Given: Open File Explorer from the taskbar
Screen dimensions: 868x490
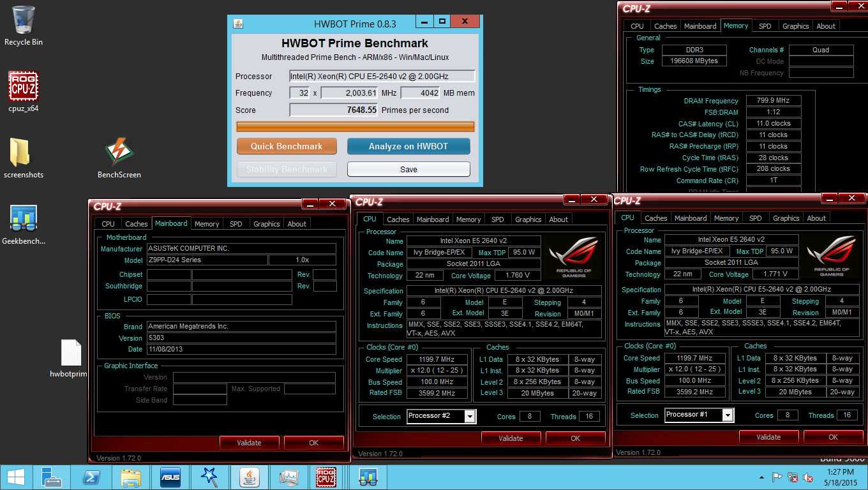Looking at the screenshot, I should (130, 477).
